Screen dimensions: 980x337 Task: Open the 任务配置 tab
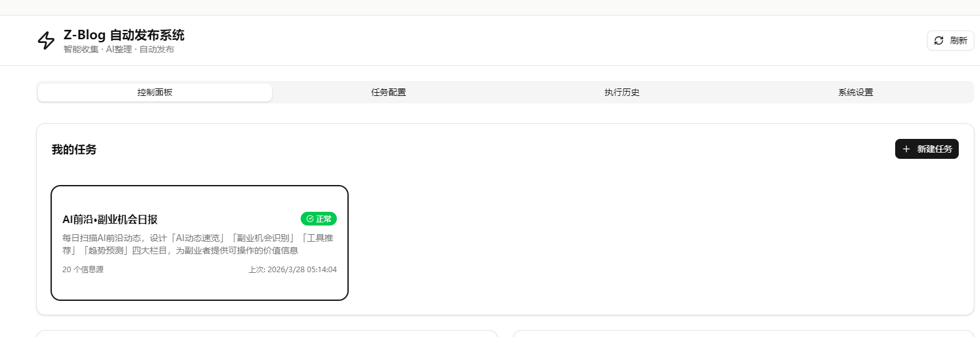388,92
